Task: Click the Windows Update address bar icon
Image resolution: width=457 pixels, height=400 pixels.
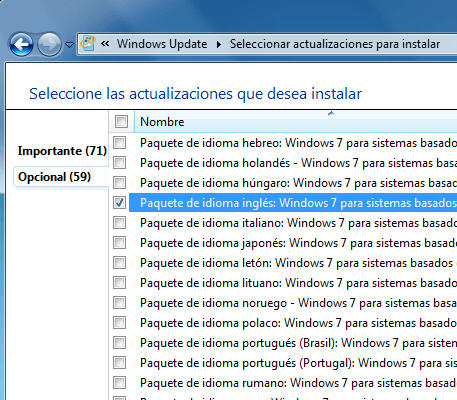Action: [x=88, y=43]
